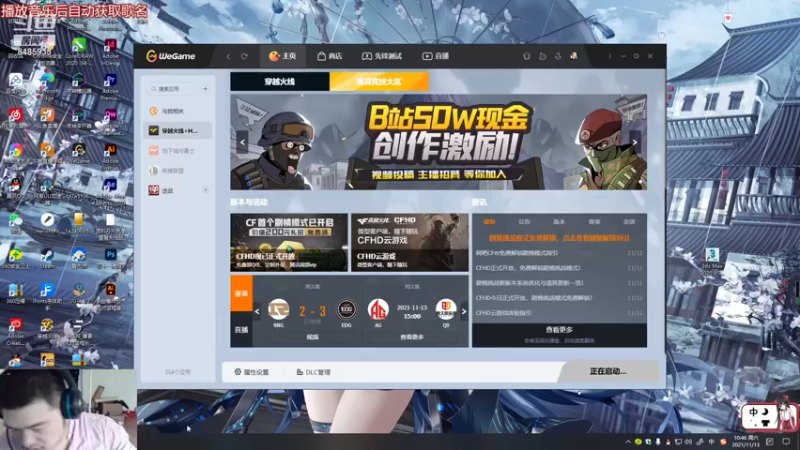The image size is (800, 450).
Task: Click the 正在启动 launch button
Action: tap(608, 371)
